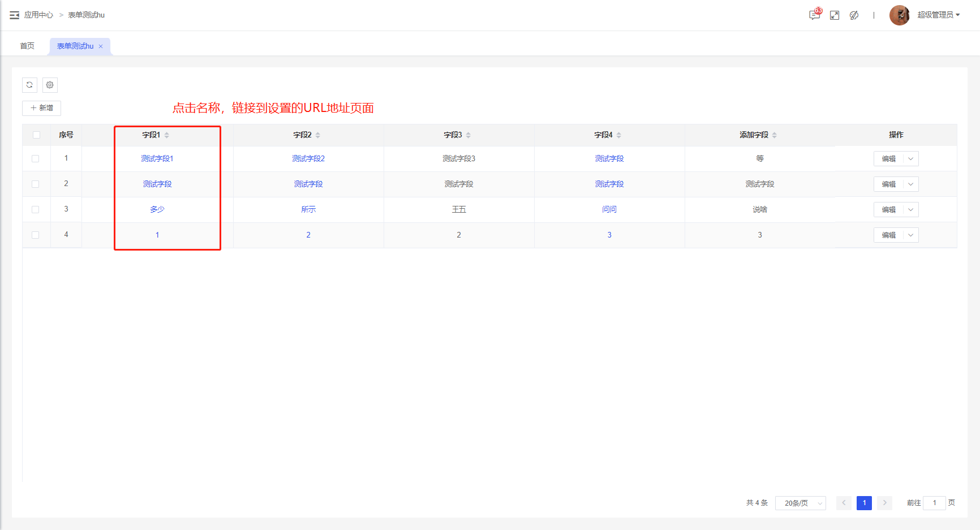Viewport: 980px width, 530px height.
Task: Open the message notifications icon
Action: [x=814, y=15]
